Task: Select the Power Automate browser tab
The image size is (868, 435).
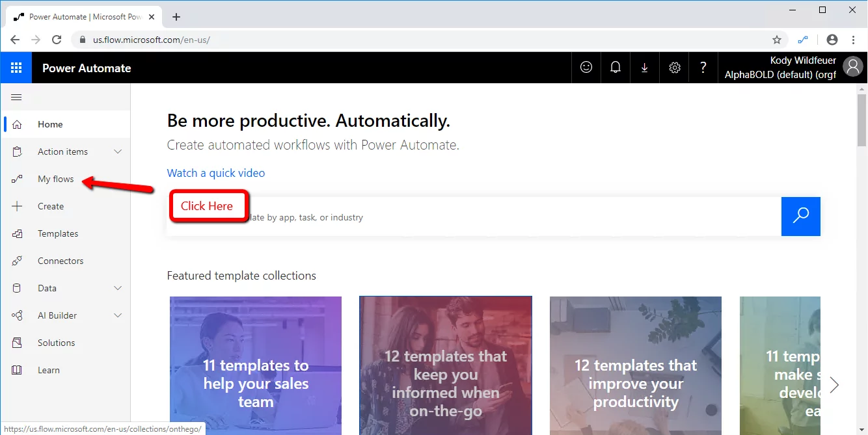Action: (x=84, y=17)
